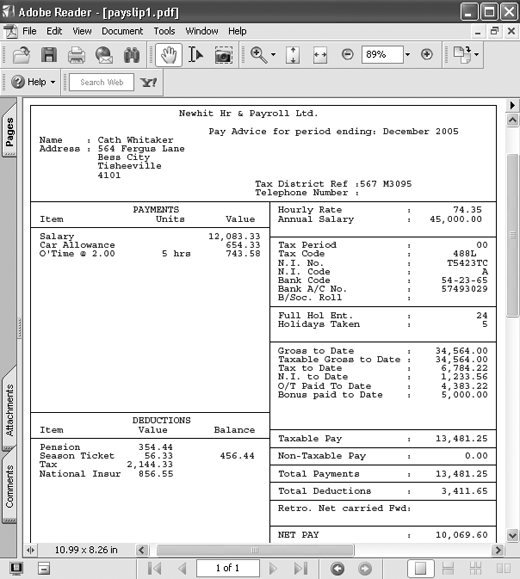Click the page number field 1 of 1
This screenshot has width=520, height=579.
(x=228, y=568)
